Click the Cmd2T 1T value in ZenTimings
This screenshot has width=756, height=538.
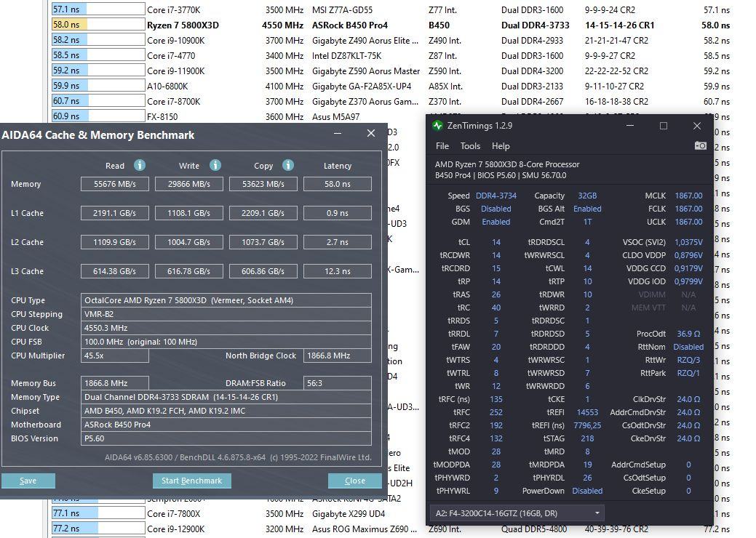(x=587, y=222)
